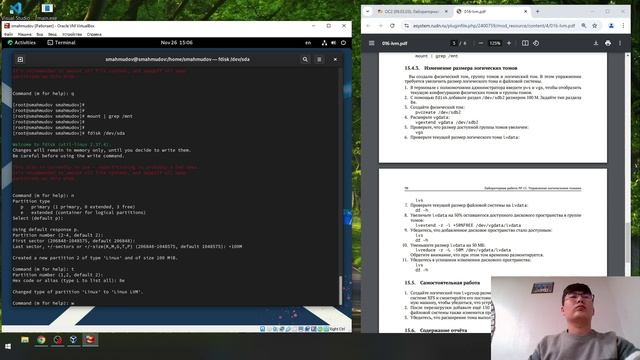Click the webcam video overlay

(565, 318)
